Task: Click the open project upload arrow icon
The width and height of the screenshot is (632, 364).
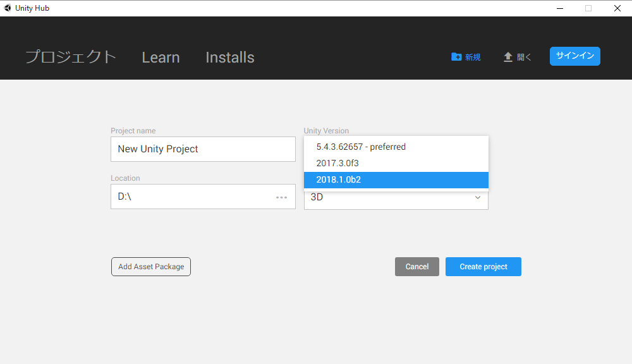Action: [508, 58]
